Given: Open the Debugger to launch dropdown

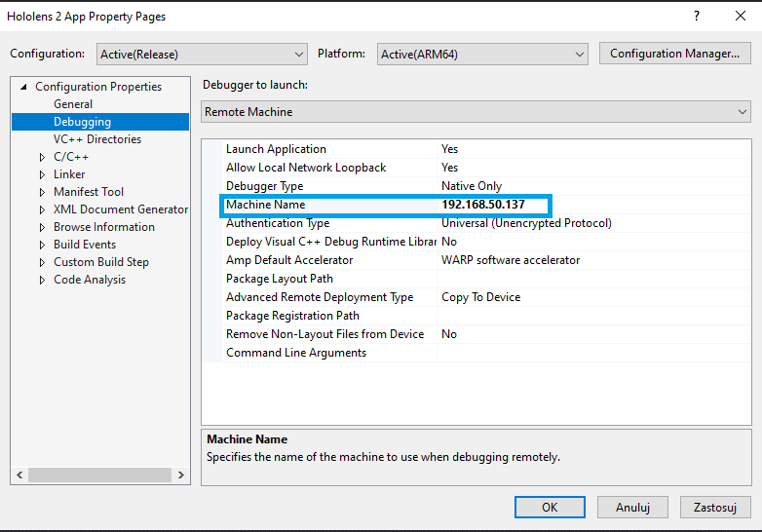Looking at the screenshot, I should [x=476, y=112].
